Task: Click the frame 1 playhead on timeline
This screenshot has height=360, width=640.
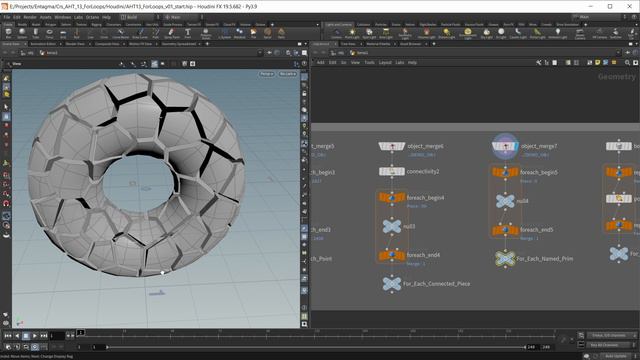Action: point(81,333)
